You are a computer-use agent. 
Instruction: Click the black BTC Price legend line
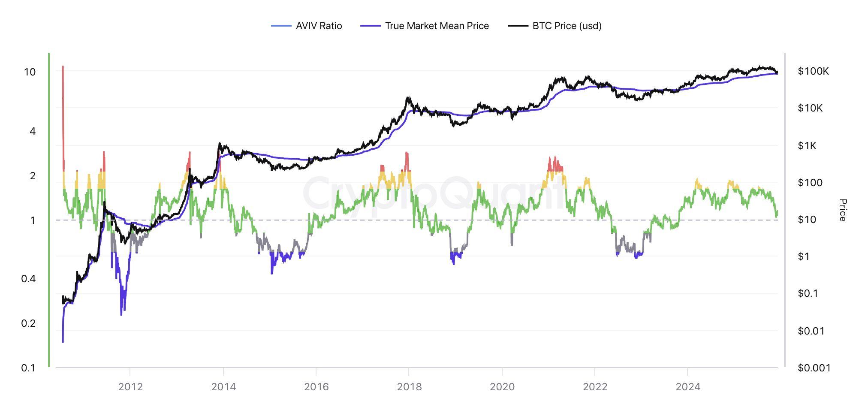(x=518, y=26)
